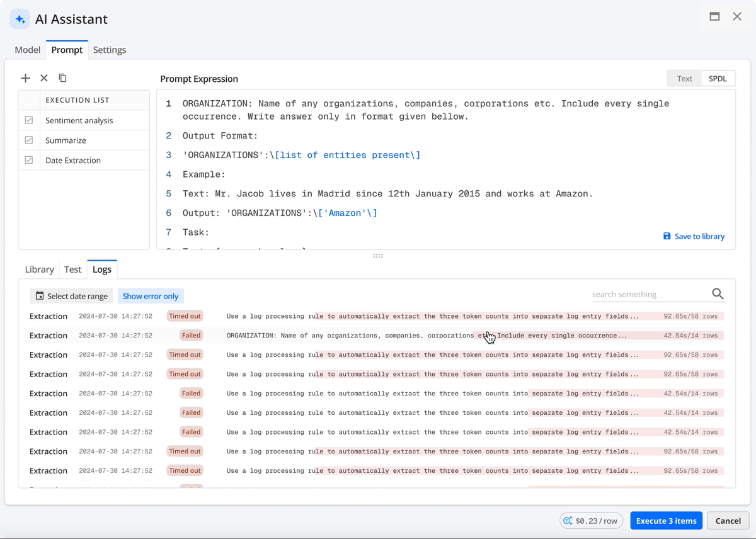The height and width of the screenshot is (539, 756).
Task: Click the AI Assistant sparkle icon
Action: click(x=20, y=19)
